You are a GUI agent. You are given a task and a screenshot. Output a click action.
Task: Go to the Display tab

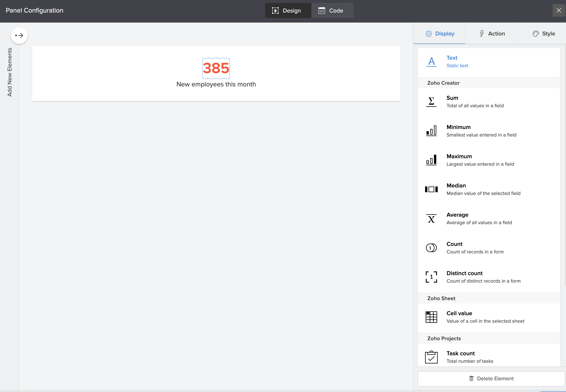tap(440, 34)
